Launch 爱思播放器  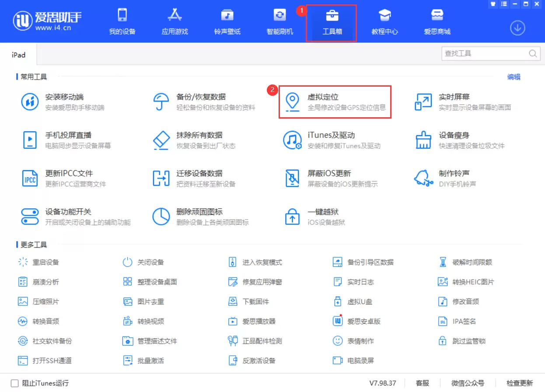[x=252, y=321]
